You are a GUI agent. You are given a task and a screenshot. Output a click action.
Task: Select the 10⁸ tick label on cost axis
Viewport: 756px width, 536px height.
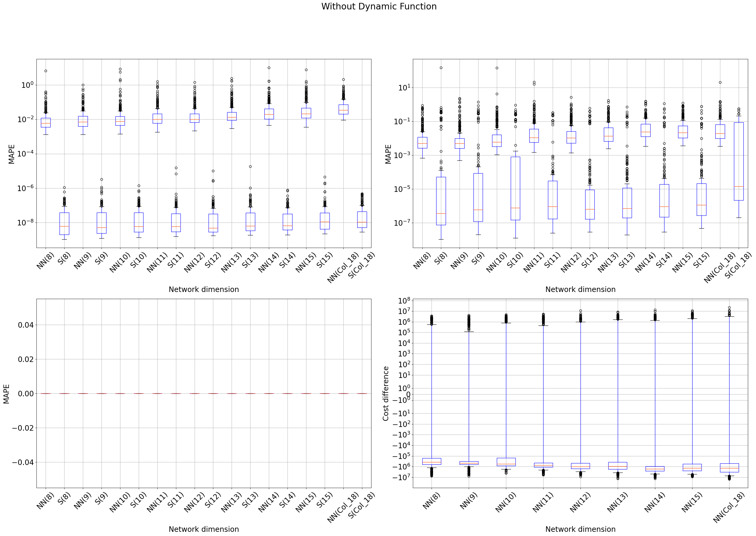click(404, 301)
